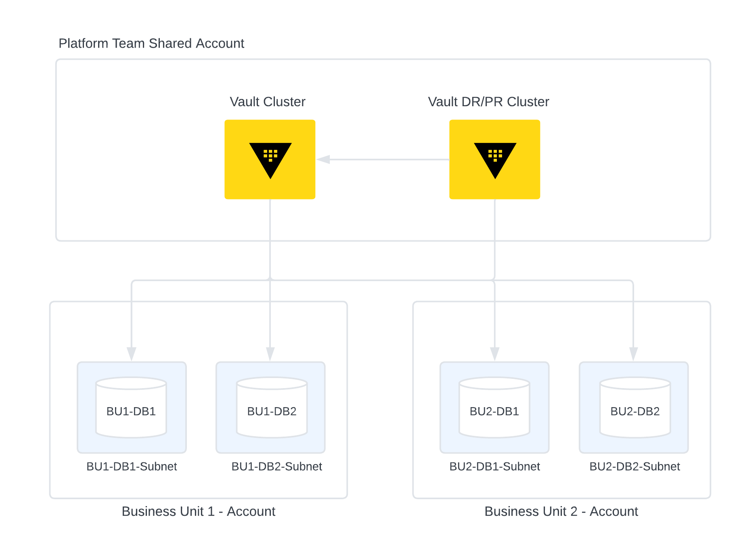The image size is (756, 559).
Task: Click the arrowhead pointing at Vault Cluster
Action: pyautogui.click(x=324, y=160)
